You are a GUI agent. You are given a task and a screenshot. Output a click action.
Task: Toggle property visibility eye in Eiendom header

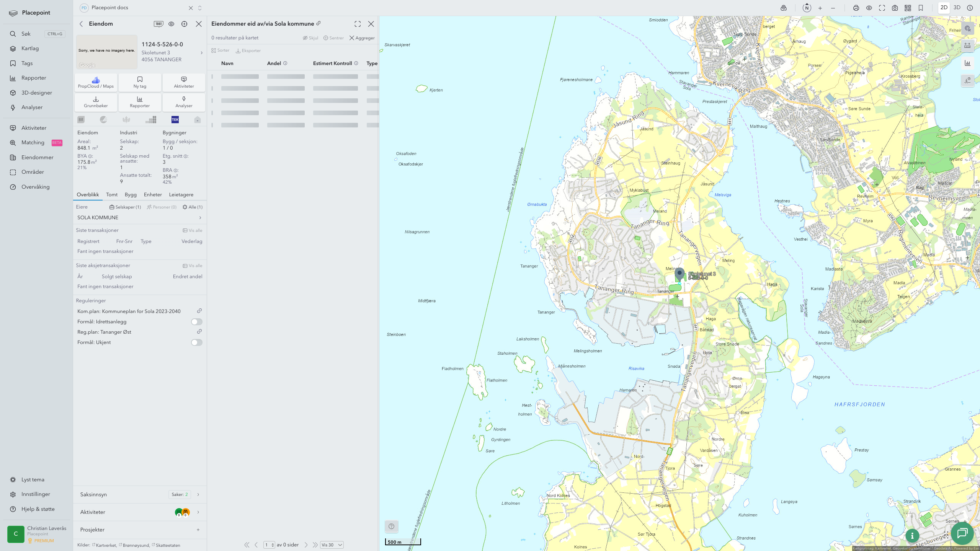pyautogui.click(x=171, y=24)
